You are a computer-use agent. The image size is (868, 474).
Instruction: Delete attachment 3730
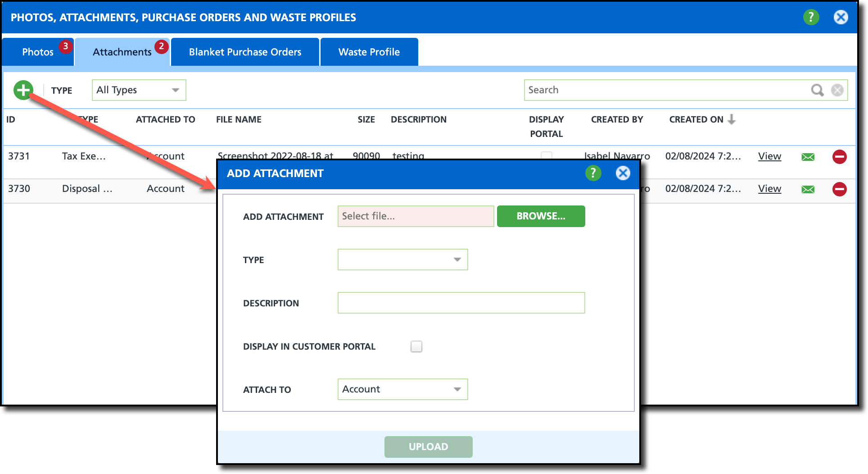[x=839, y=189]
